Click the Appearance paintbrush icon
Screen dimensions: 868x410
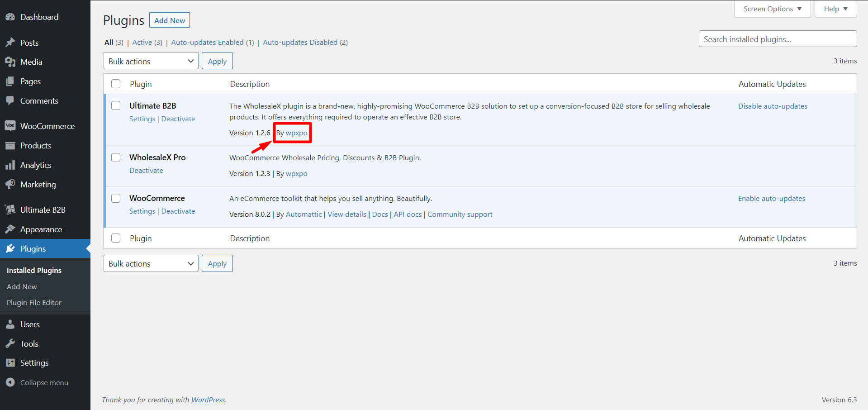coord(10,229)
